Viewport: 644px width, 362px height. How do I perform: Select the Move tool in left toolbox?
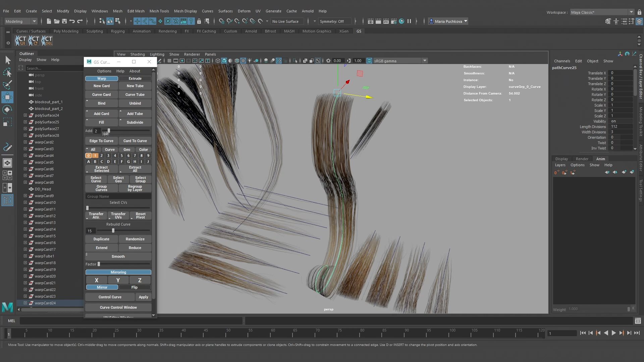click(x=7, y=97)
